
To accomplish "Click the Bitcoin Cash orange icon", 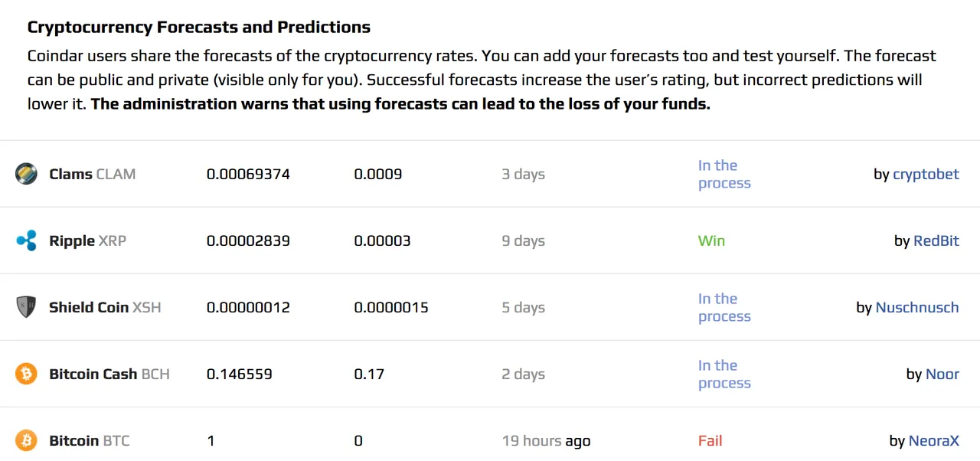I will point(26,374).
